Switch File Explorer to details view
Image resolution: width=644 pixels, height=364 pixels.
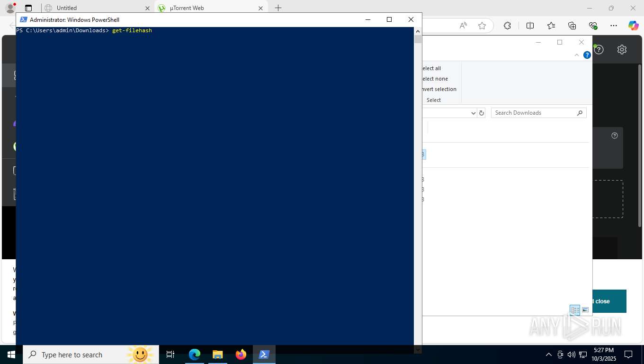pos(575,310)
